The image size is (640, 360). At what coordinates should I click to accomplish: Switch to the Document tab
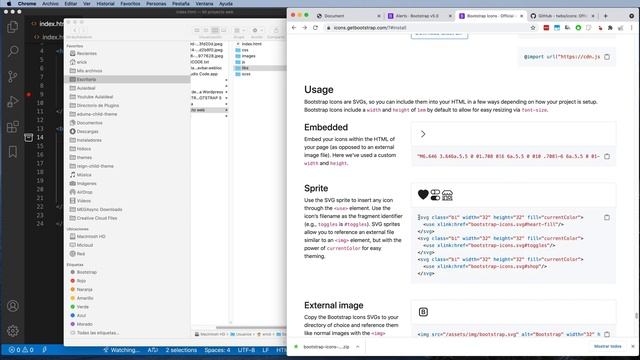point(348,16)
